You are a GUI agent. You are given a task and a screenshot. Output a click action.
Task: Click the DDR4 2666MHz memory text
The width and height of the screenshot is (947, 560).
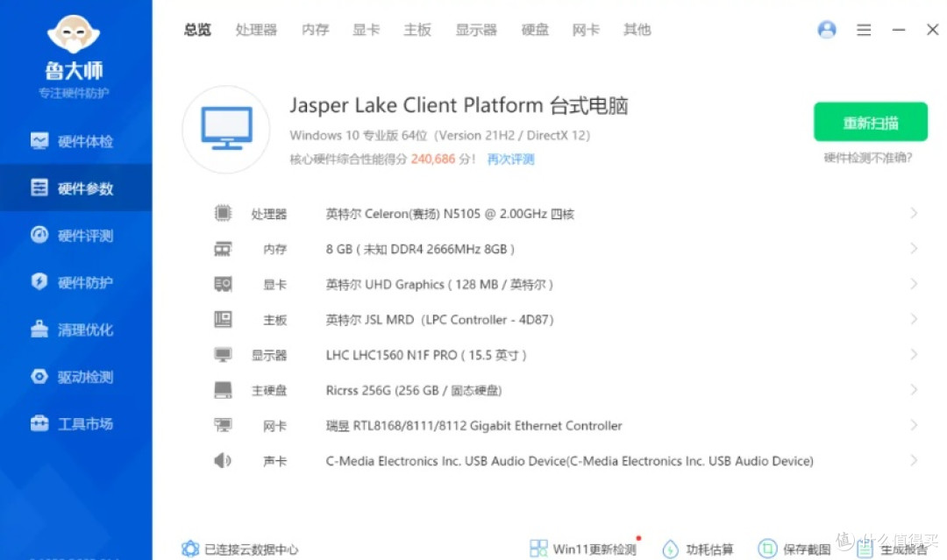420,249
